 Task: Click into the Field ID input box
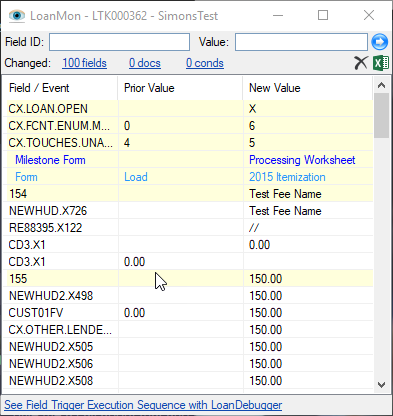119,42
